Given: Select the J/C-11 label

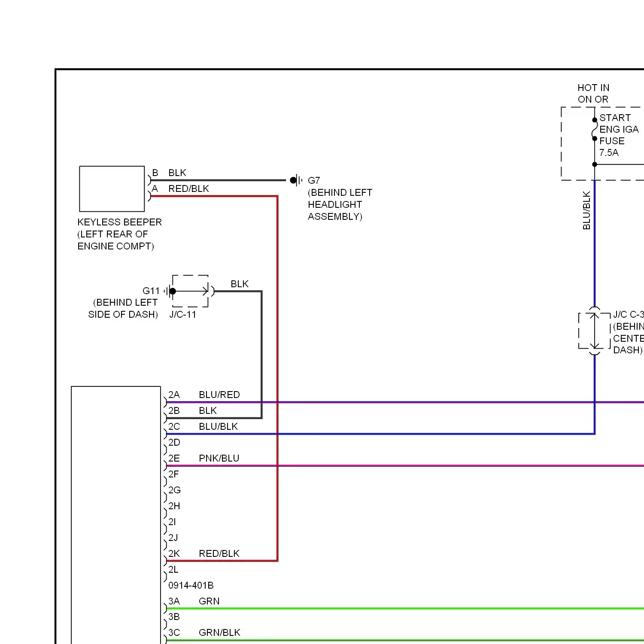Looking at the screenshot, I should point(183,314).
